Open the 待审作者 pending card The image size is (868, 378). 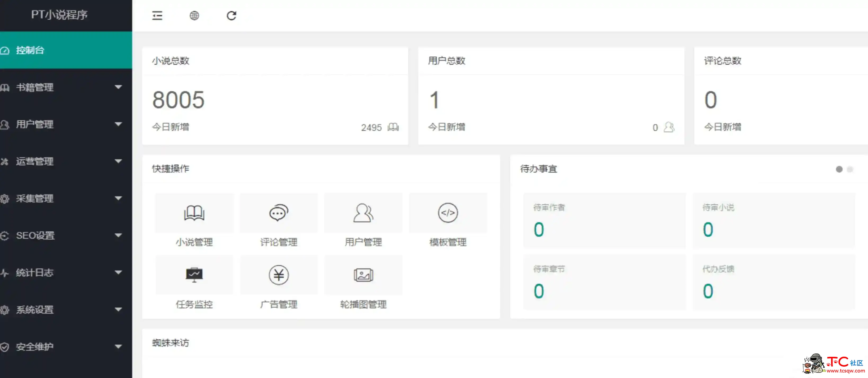coord(605,221)
